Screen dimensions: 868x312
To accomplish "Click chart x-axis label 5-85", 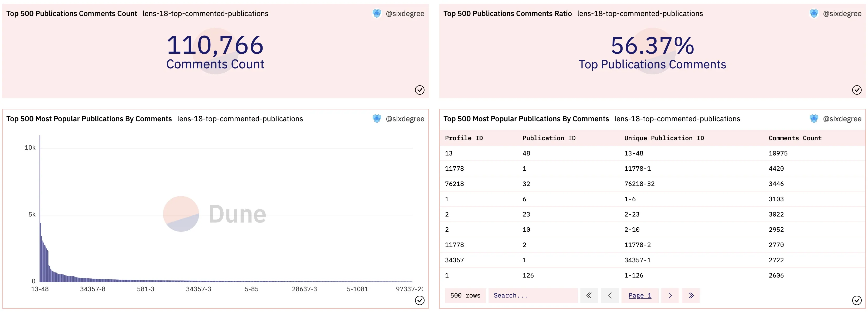I will [252, 289].
